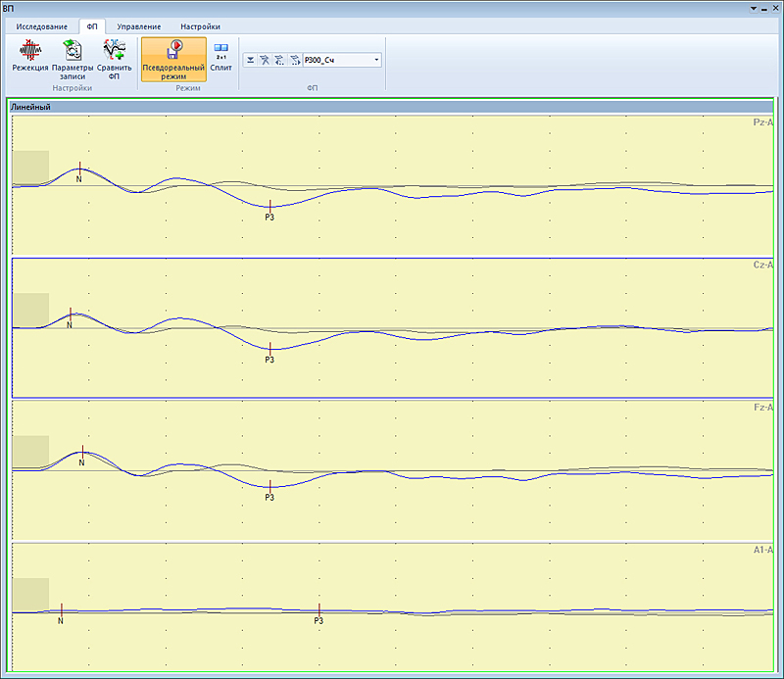Minimize the ВП panel
The image size is (784, 679).
(764, 9)
